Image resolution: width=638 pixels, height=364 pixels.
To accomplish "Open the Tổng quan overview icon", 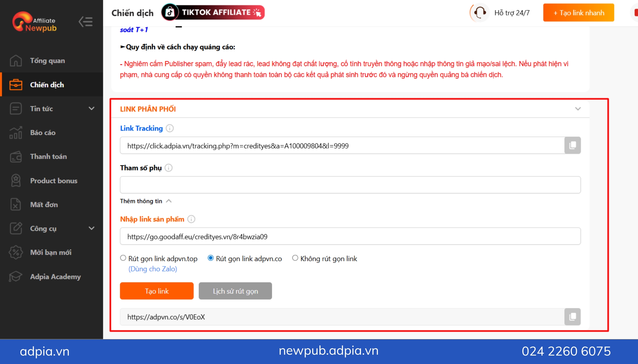I will (16, 61).
